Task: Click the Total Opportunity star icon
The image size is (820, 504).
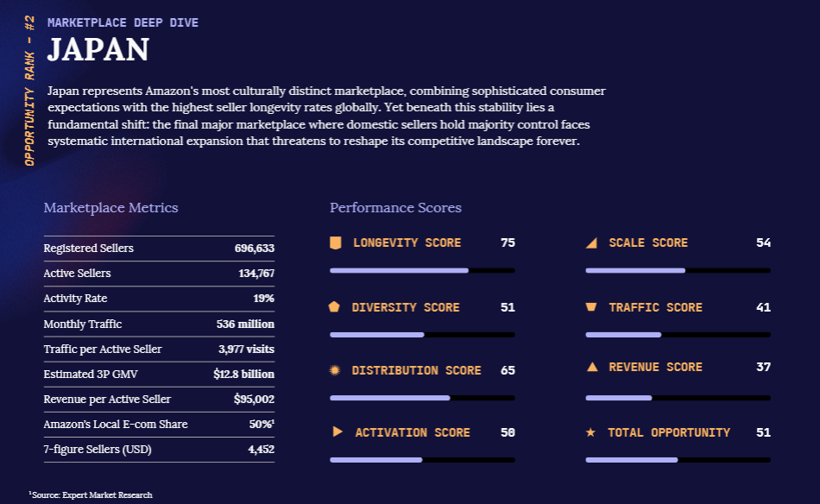Action: coord(591,432)
